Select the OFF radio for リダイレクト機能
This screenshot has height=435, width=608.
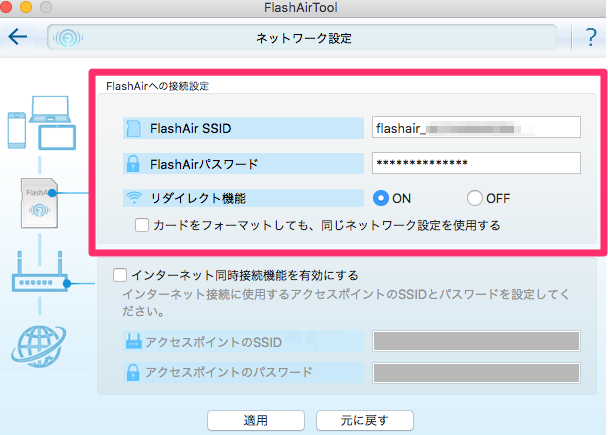(475, 198)
